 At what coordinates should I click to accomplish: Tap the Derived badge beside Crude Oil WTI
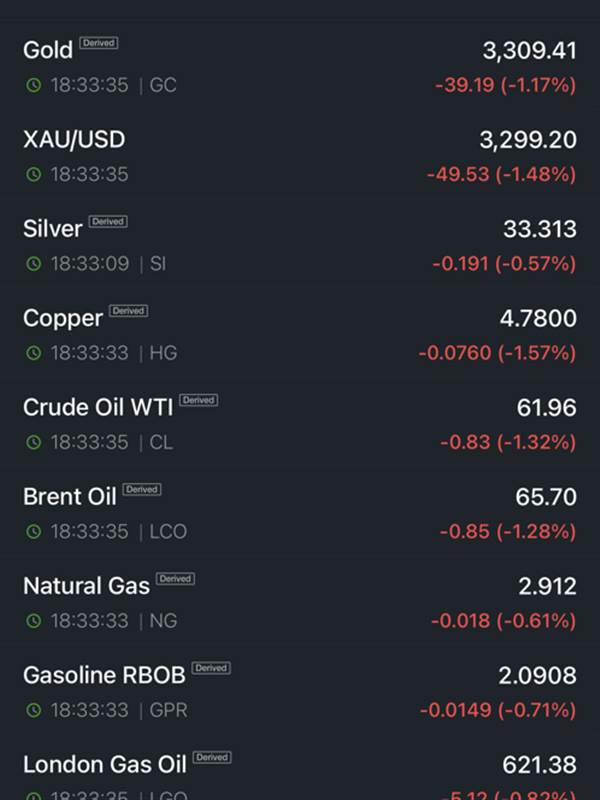click(x=198, y=400)
